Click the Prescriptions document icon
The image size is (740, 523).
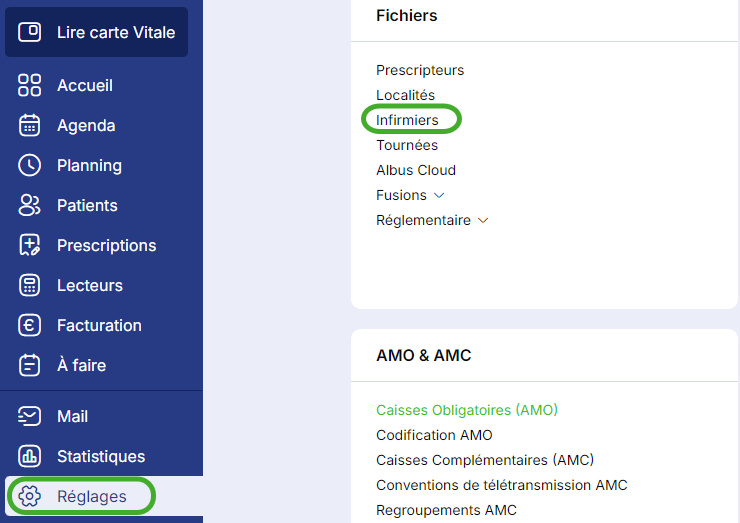pos(30,245)
